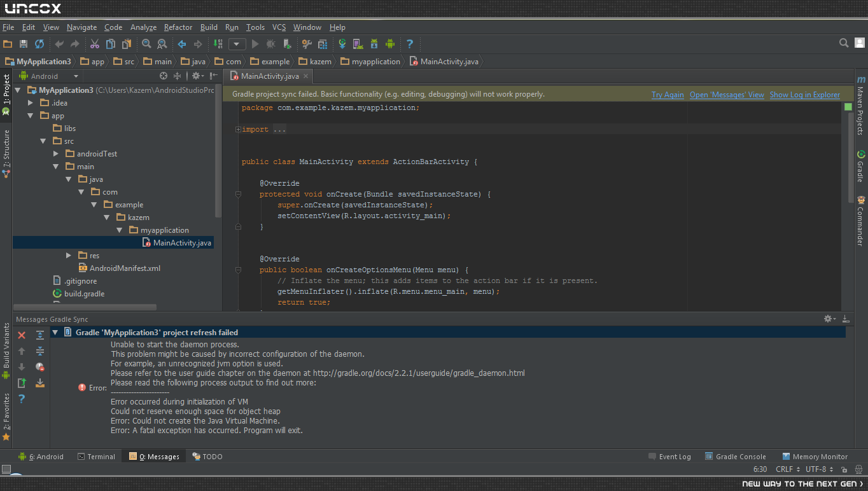
Task: Click Collapse All icon in Messages panel
Action: [x=40, y=351]
